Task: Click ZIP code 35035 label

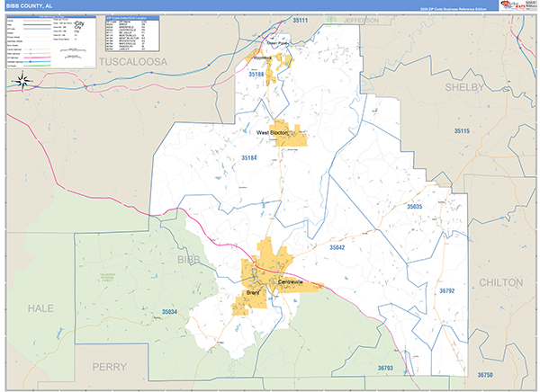Action: pyautogui.click(x=414, y=207)
